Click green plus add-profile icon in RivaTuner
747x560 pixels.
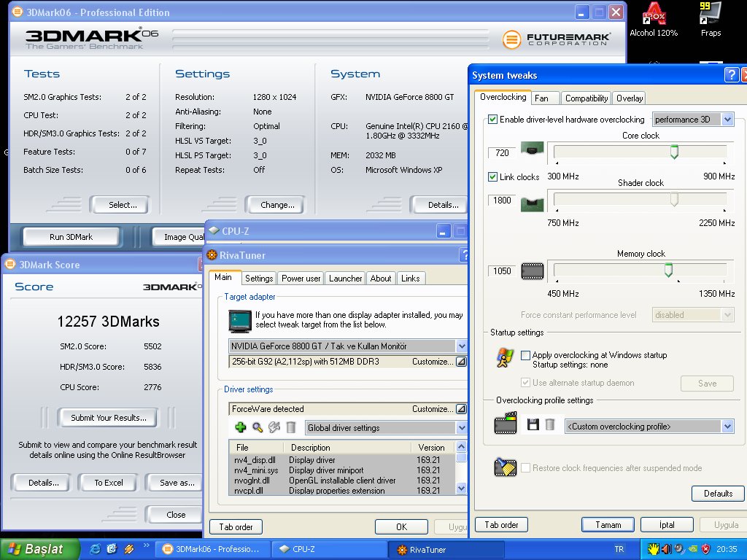click(241, 427)
